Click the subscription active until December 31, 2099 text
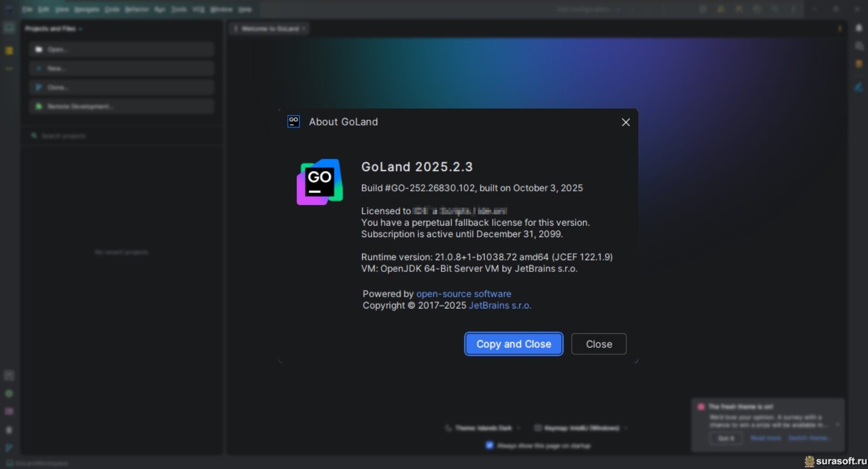Image resolution: width=868 pixels, height=469 pixels. click(x=462, y=234)
